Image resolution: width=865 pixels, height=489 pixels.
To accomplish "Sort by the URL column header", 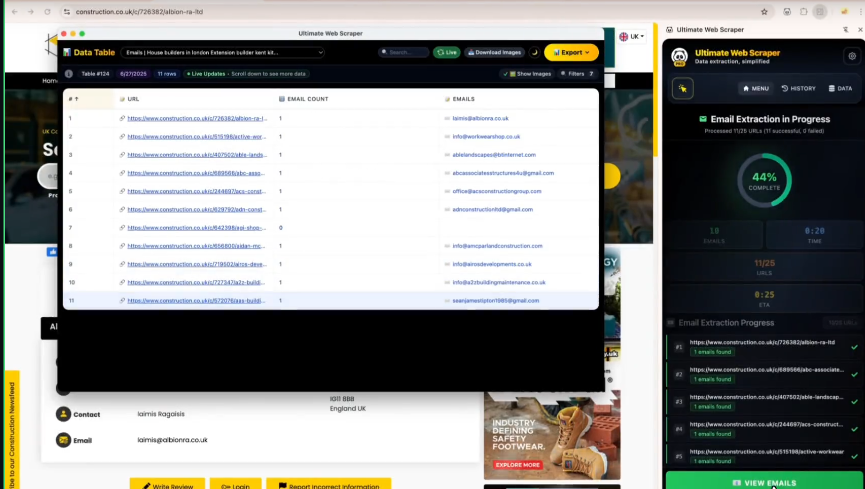I will pyautogui.click(x=133, y=99).
